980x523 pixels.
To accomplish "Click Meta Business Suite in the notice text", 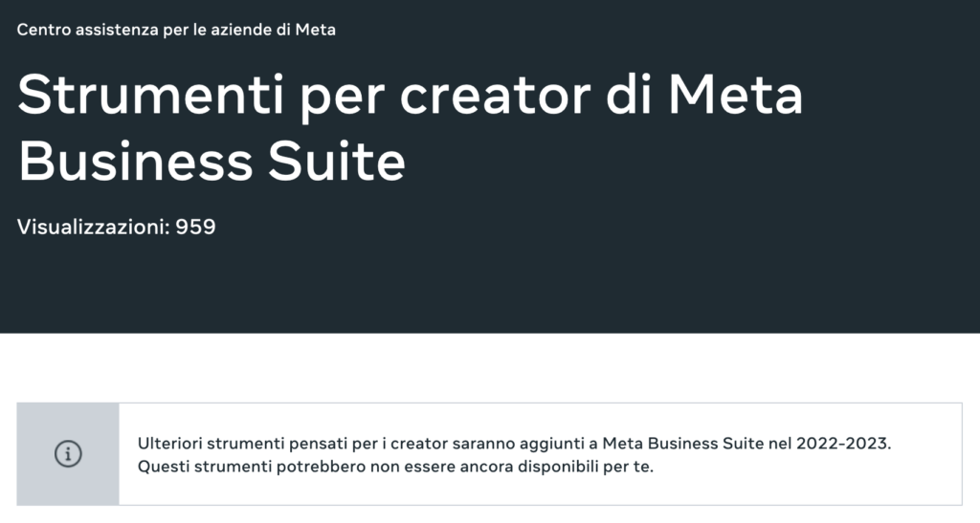I will point(683,444).
